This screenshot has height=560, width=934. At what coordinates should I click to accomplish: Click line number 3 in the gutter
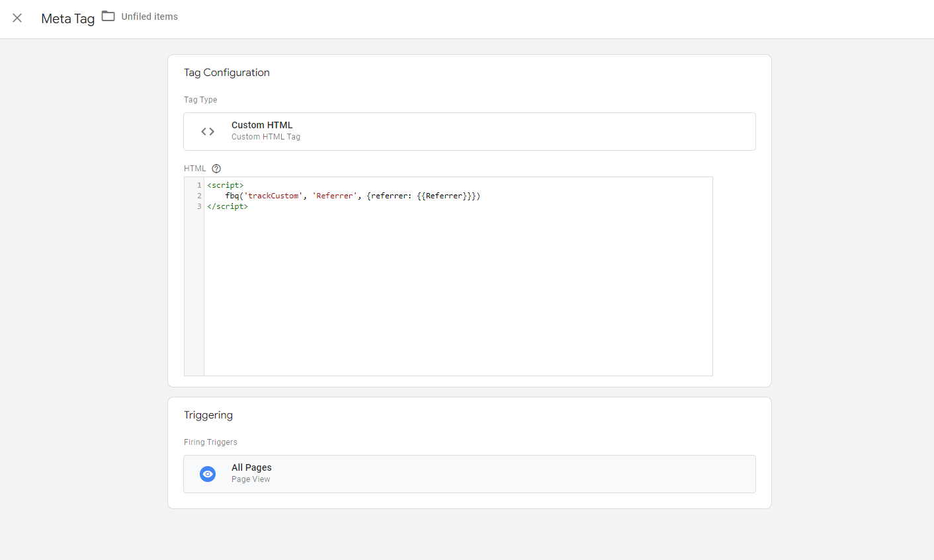(199, 206)
